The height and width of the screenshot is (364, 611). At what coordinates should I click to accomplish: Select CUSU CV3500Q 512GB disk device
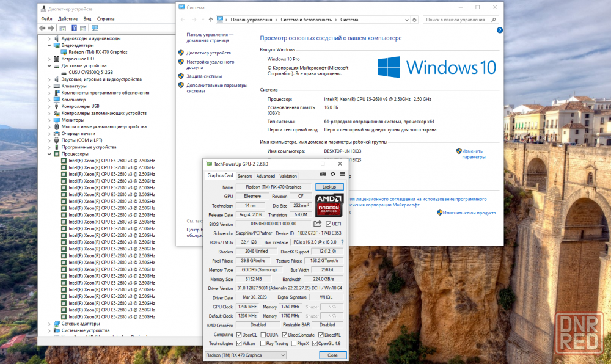tap(91, 72)
